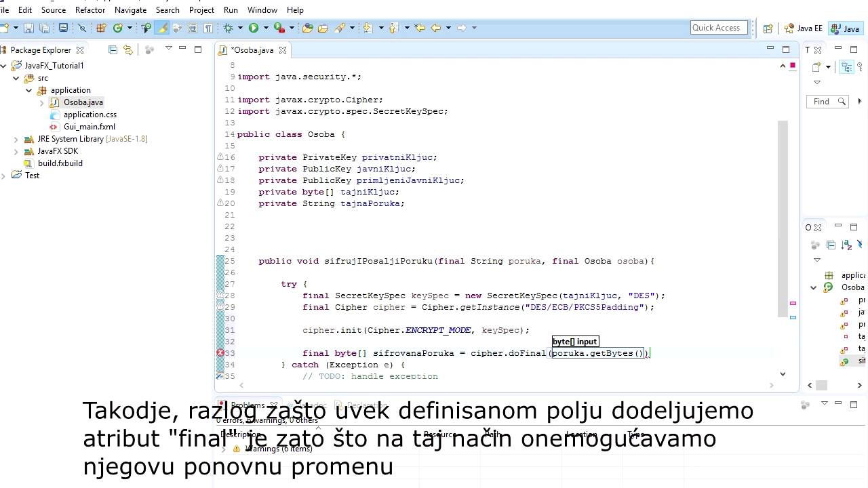Click the Quick Access field
868x488 pixels.
click(719, 28)
